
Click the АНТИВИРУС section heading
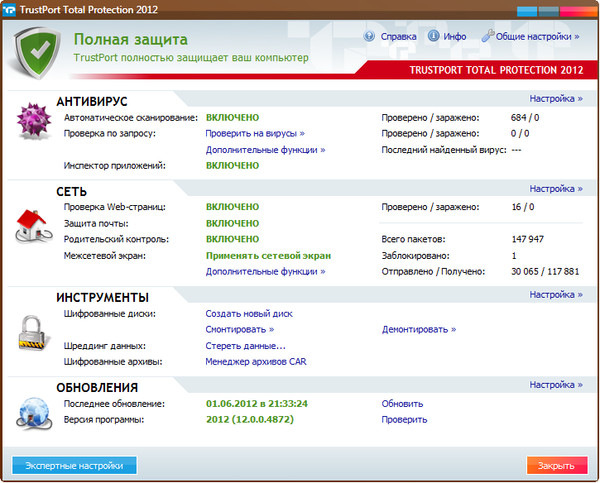92,101
